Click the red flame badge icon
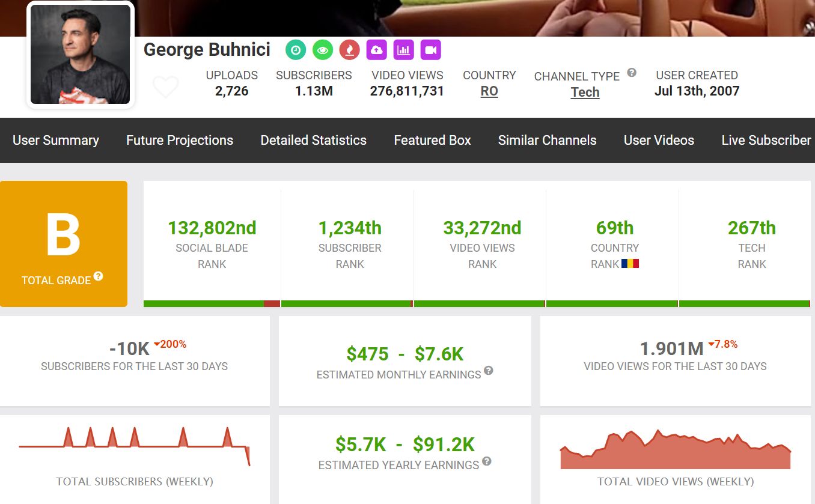This screenshot has height=504, width=815. pyautogui.click(x=349, y=50)
